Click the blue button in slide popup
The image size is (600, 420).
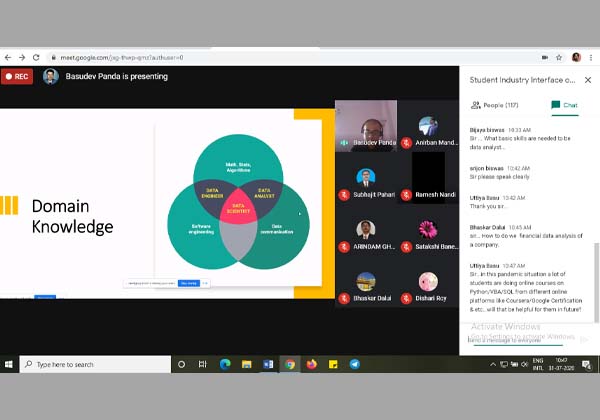188,283
